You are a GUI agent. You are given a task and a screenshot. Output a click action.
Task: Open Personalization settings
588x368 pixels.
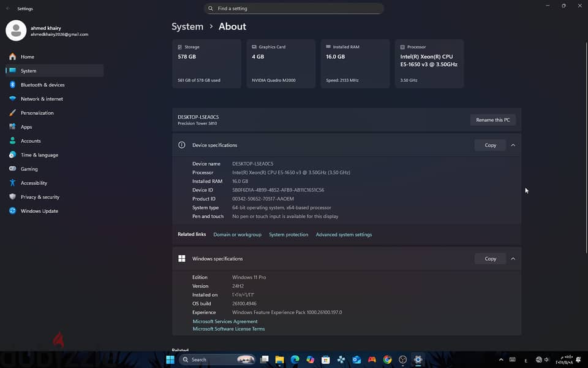[x=55, y=113]
